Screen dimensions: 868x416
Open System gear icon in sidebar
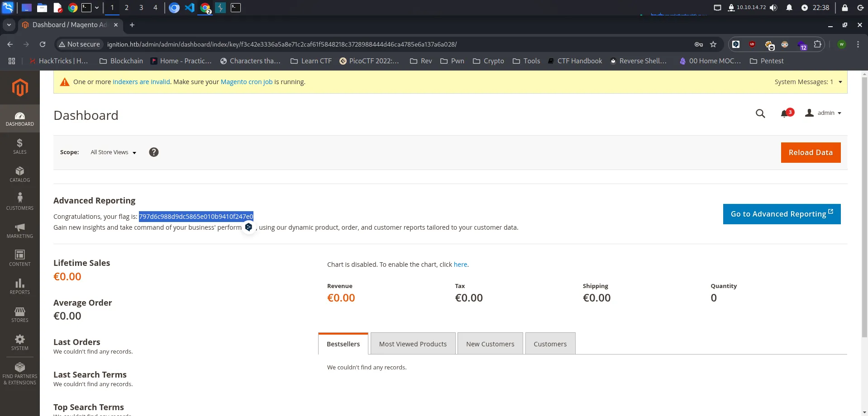coord(19,342)
